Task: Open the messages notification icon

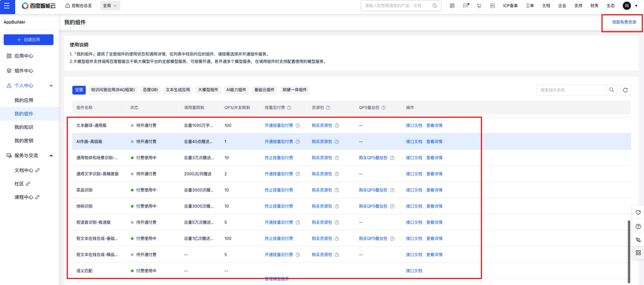Action: click(x=466, y=6)
